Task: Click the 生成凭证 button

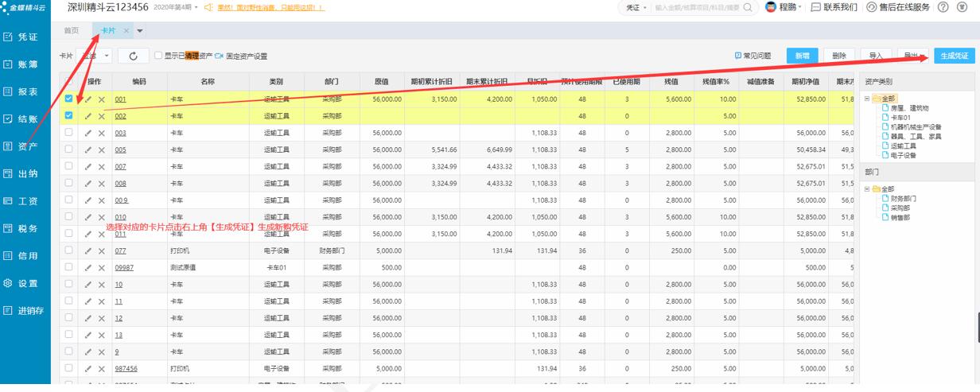Action: [x=954, y=56]
